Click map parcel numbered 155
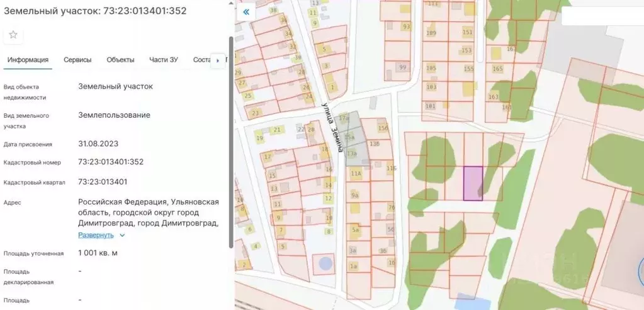This screenshot has height=310, width=644. (x=468, y=69)
